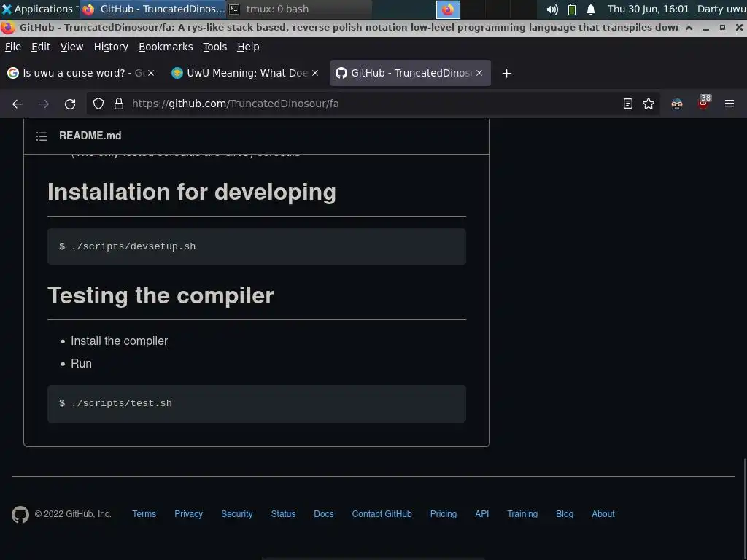Open the Docs footer link
This screenshot has width=747, height=560.
(323, 514)
